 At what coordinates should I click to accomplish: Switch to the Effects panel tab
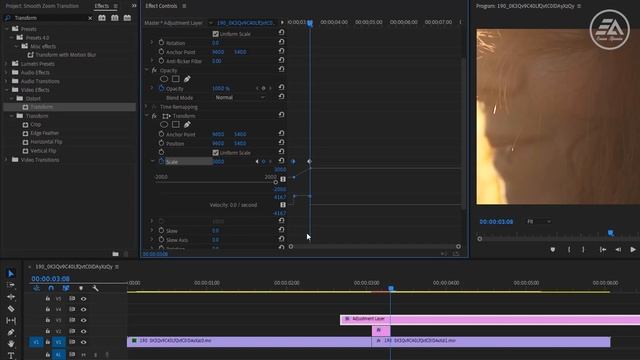click(x=102, y=6)
